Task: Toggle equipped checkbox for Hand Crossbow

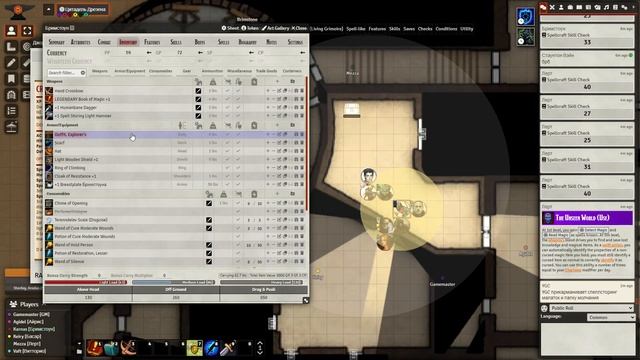Action: pos(198,91)
